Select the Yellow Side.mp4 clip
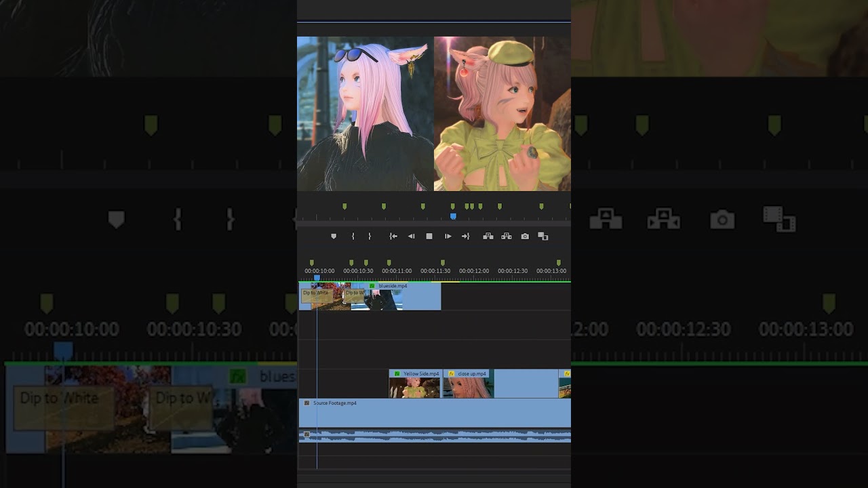868x488 pixels. tap(416, 384)
